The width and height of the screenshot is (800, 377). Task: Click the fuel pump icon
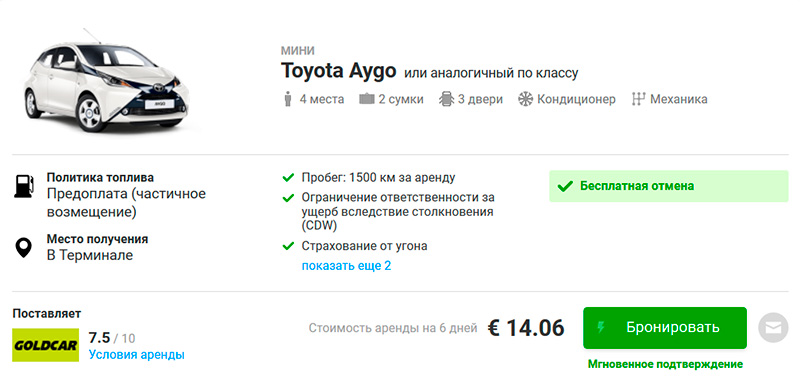23,186
